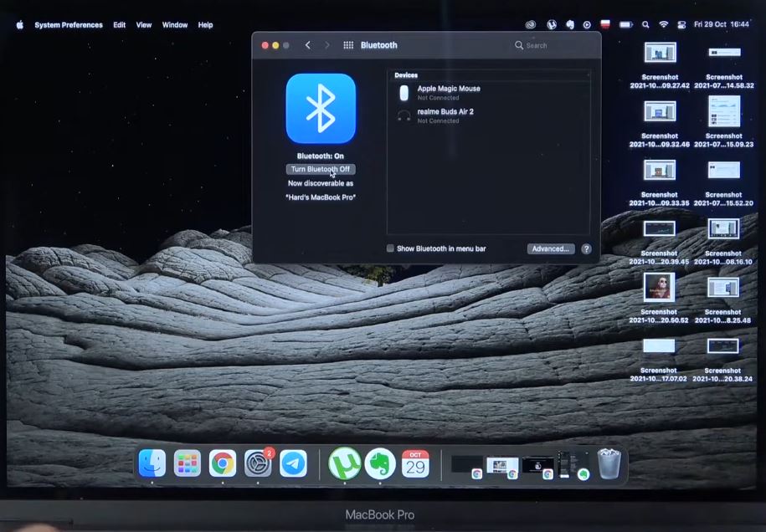This screenshot has height=532, width=766.
Task: Open the Window menu
Action: click(175, 25)
